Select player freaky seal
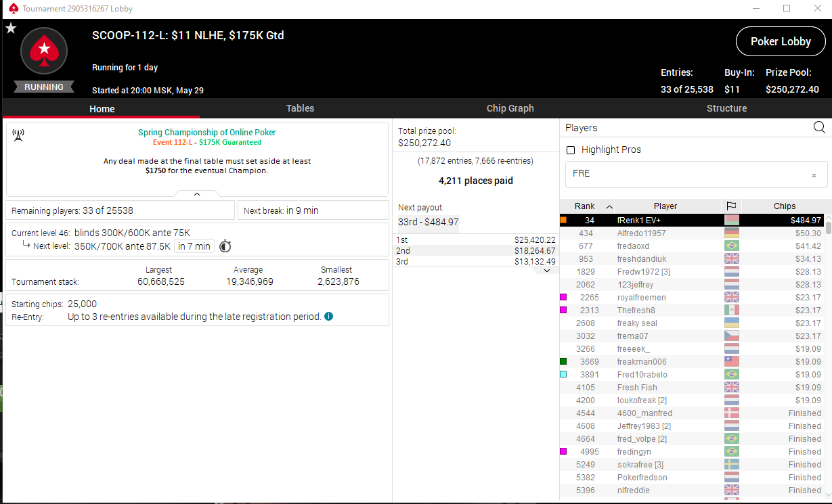 pos(691,323)
